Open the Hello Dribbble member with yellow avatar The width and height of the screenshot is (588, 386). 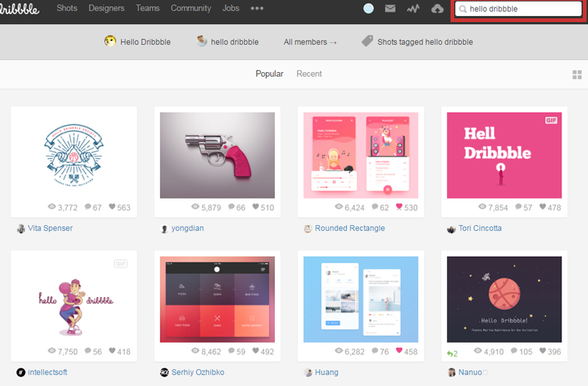[137, 41]
